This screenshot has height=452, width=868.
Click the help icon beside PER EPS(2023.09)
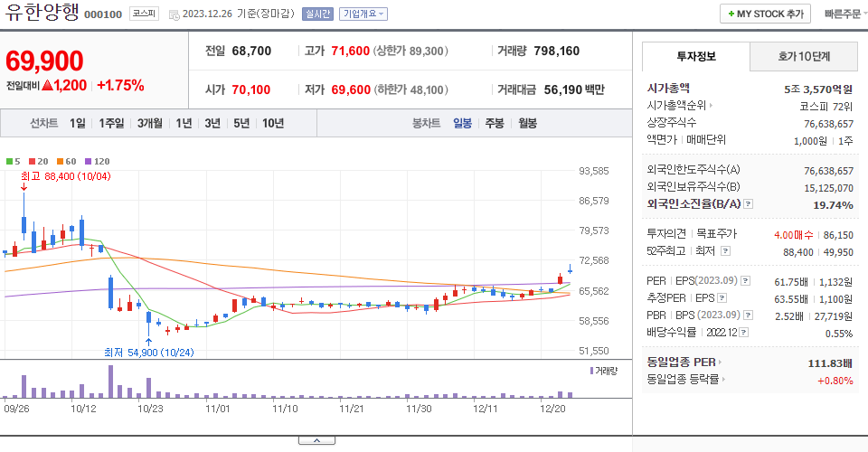(746, 281)
